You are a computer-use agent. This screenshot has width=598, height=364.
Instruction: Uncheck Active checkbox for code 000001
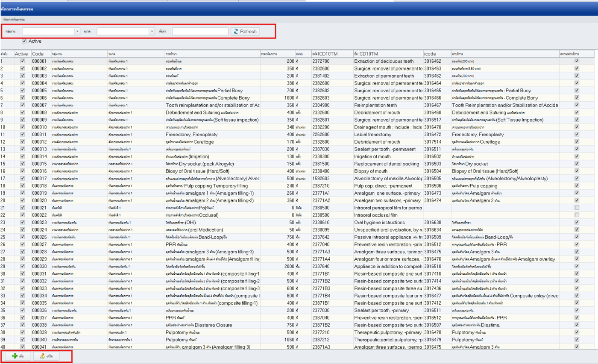tap(22, 62)
